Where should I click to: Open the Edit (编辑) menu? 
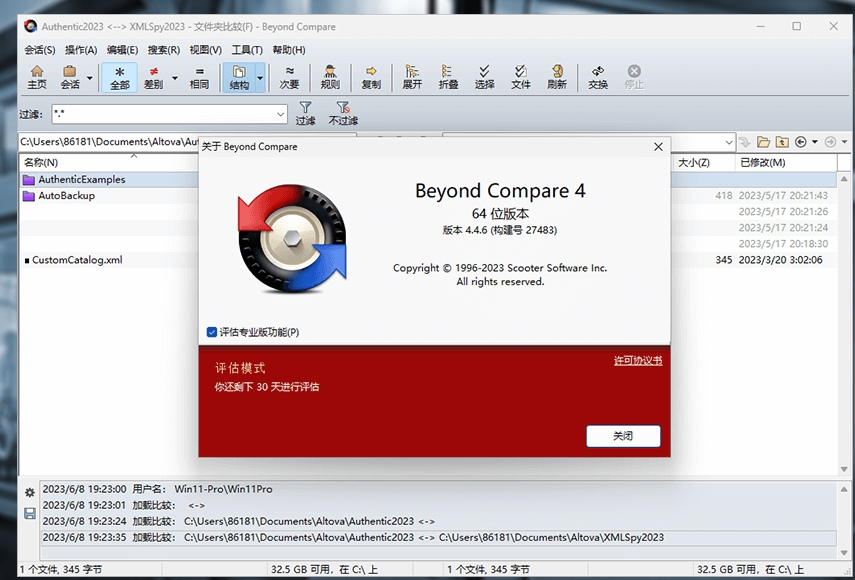pyautogui.click(x=122, y=50)
